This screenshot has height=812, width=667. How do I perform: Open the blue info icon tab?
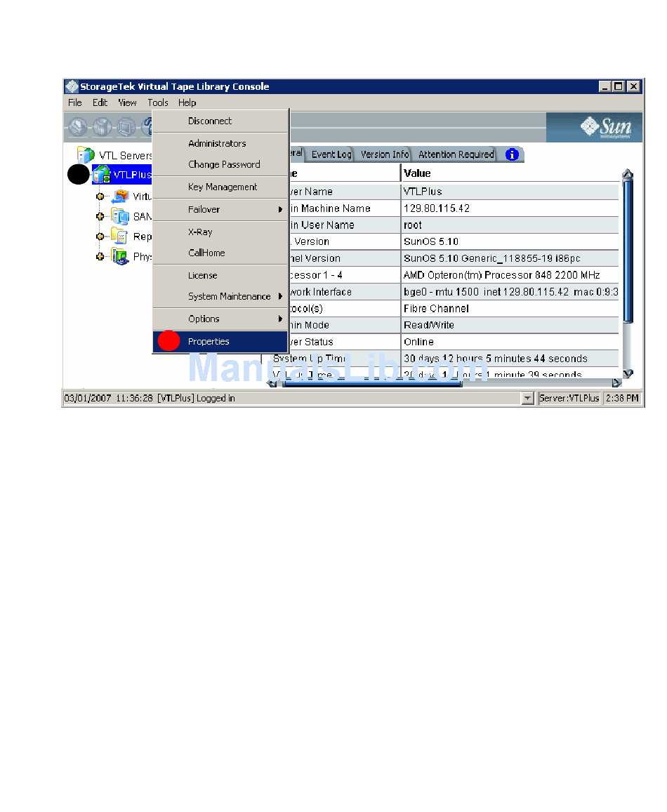coord(512,154)
